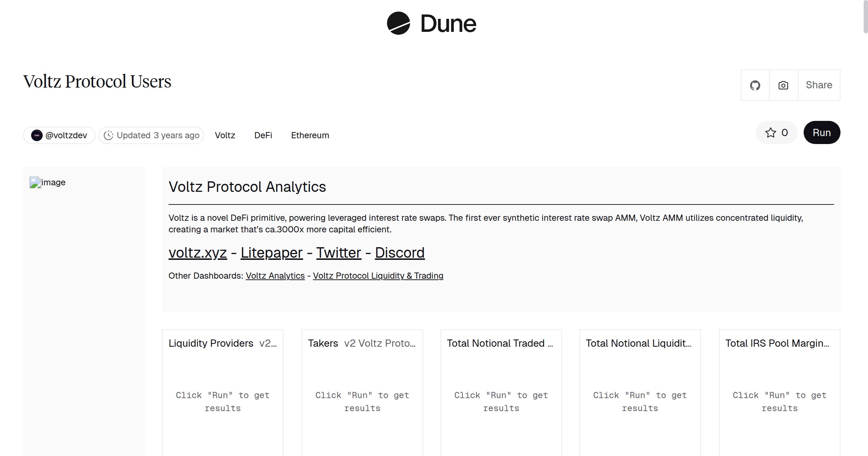868x456 pixels.
Task: Select the Voltz tag
Action: coord(225,135)
